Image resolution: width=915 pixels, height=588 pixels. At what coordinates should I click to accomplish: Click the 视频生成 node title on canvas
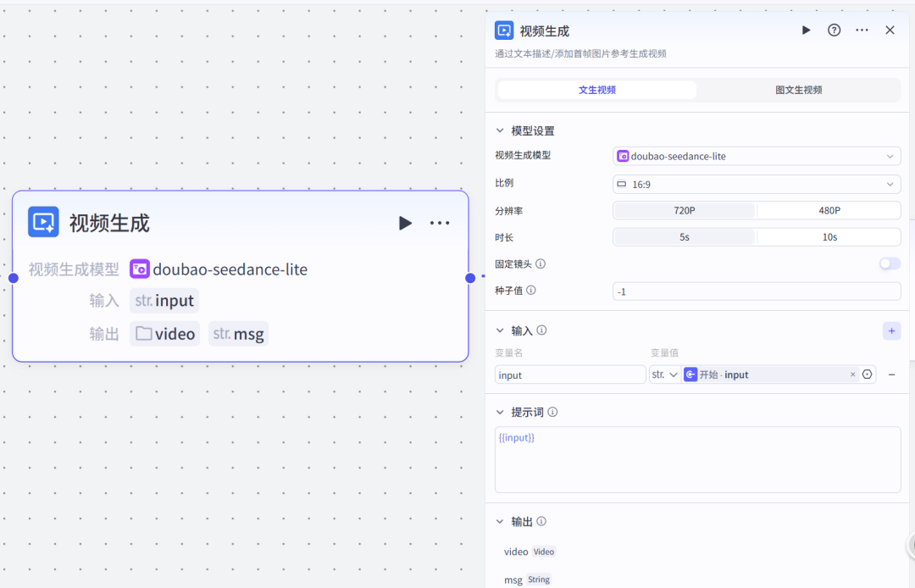[x=109, y=223]
